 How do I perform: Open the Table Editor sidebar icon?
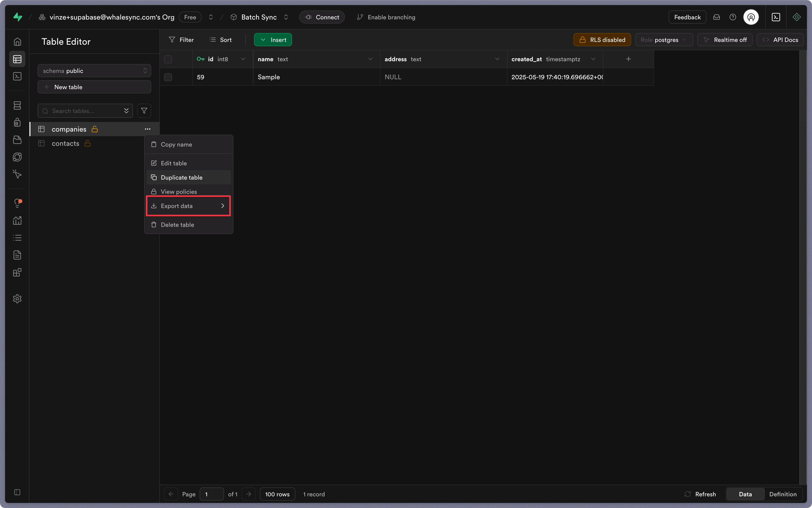18,59
